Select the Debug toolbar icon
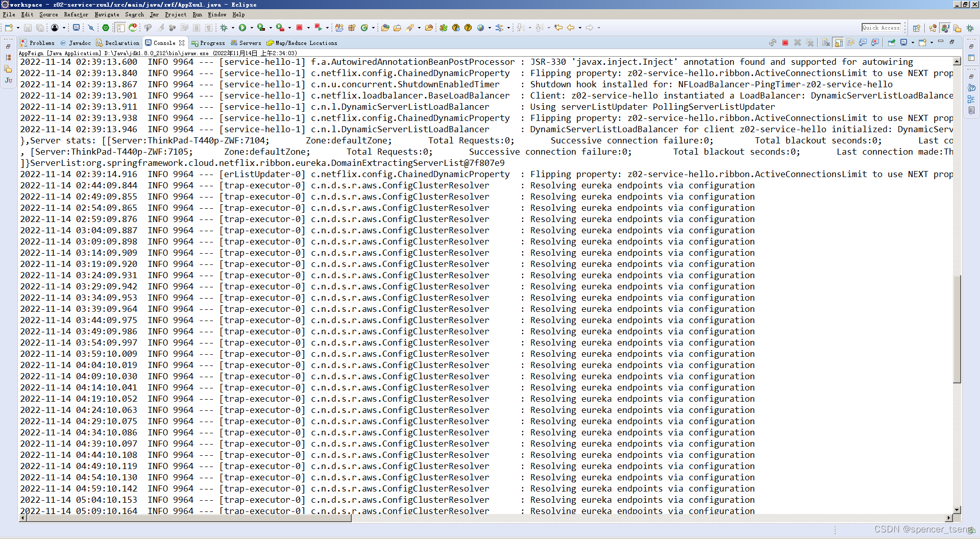Viewport: 980px width, 539px height. coord(225,28)
